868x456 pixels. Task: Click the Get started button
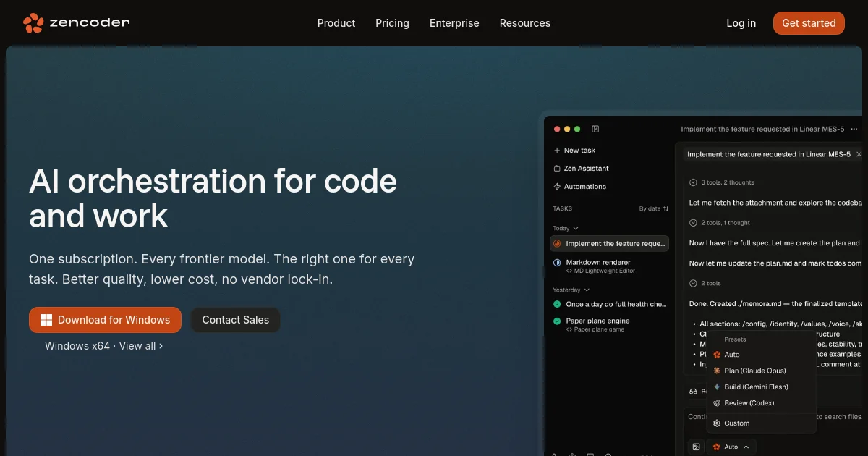click(x=809, y=23)
